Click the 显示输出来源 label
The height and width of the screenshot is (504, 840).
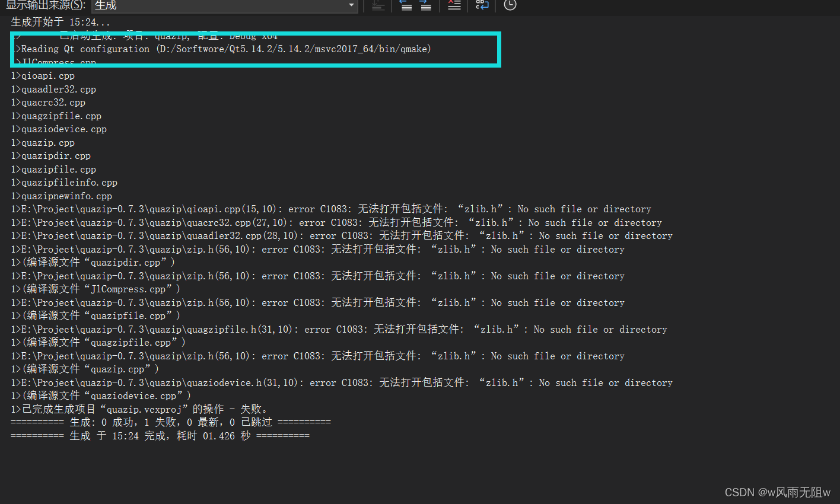45,5
